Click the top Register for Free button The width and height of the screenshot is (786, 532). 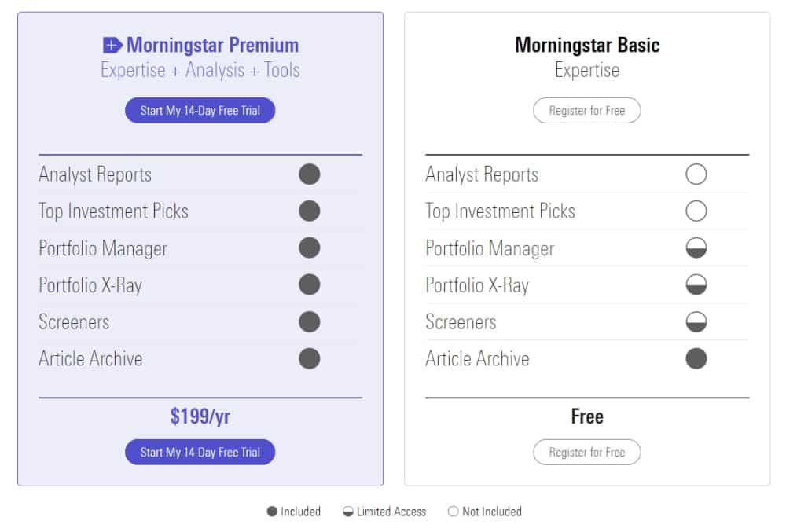tap(587, 110)
